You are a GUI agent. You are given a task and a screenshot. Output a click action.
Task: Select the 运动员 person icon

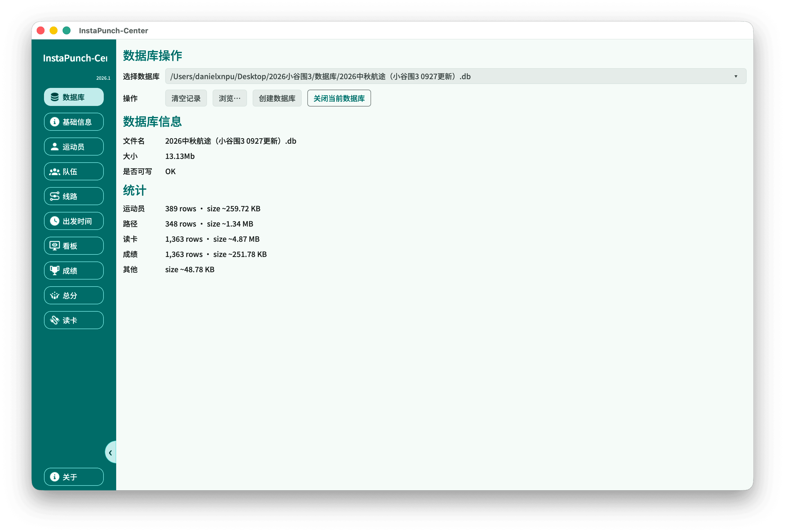[x=54, y=147]
